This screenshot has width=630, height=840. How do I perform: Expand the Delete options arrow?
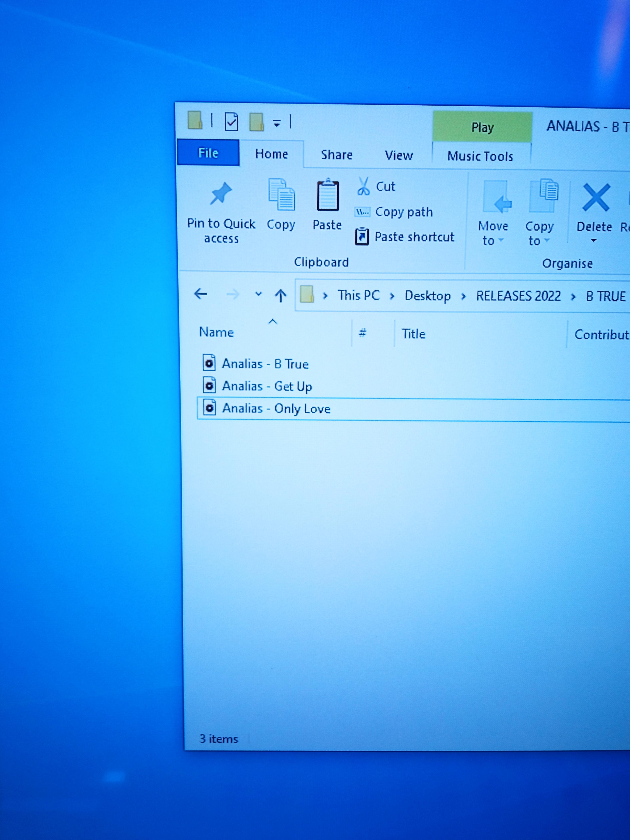[594, 241]
